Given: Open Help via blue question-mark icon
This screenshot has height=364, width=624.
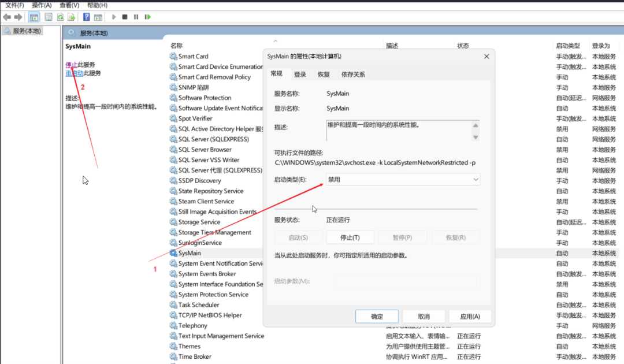Looking at the screenshot, I should click(x=87, y=17).
